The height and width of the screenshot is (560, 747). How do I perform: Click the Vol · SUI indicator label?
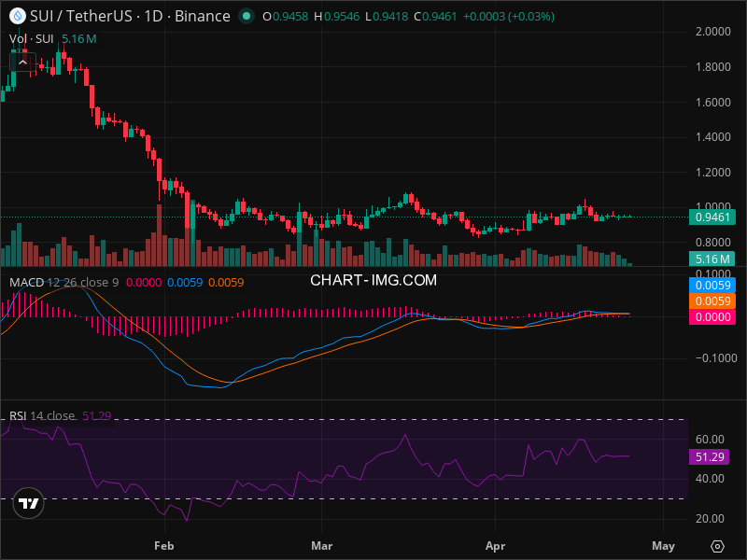tap(32, 39)
